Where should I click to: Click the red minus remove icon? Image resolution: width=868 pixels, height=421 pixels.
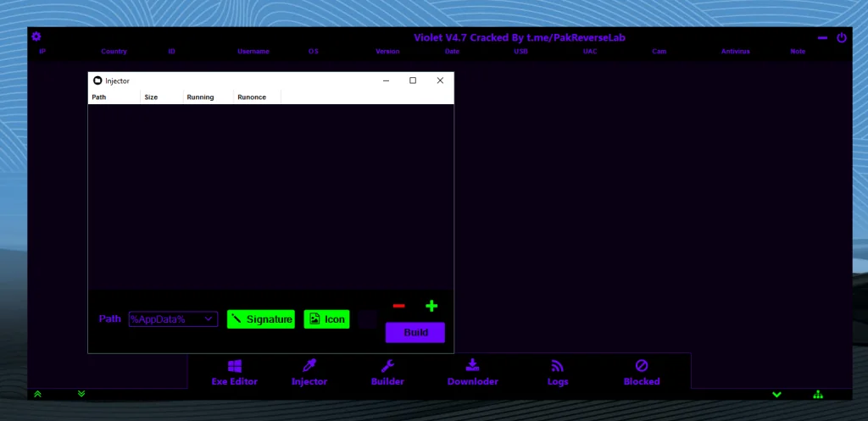[398, 306]
